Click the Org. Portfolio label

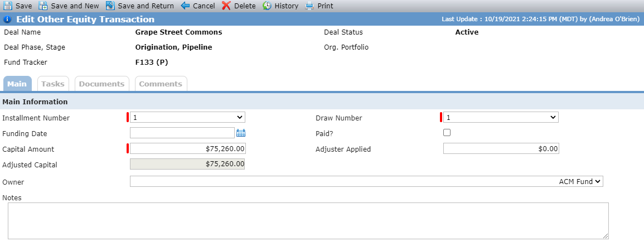[346, 47]
